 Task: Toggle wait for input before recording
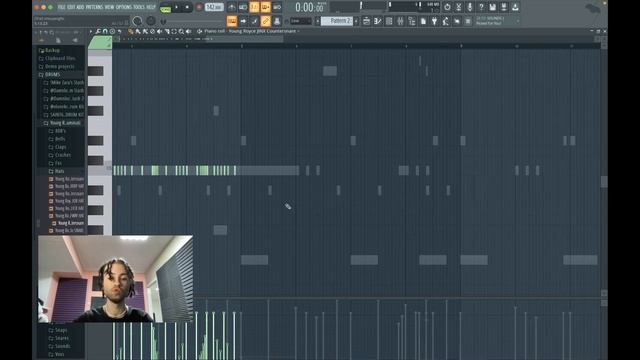tap(243, 7)
